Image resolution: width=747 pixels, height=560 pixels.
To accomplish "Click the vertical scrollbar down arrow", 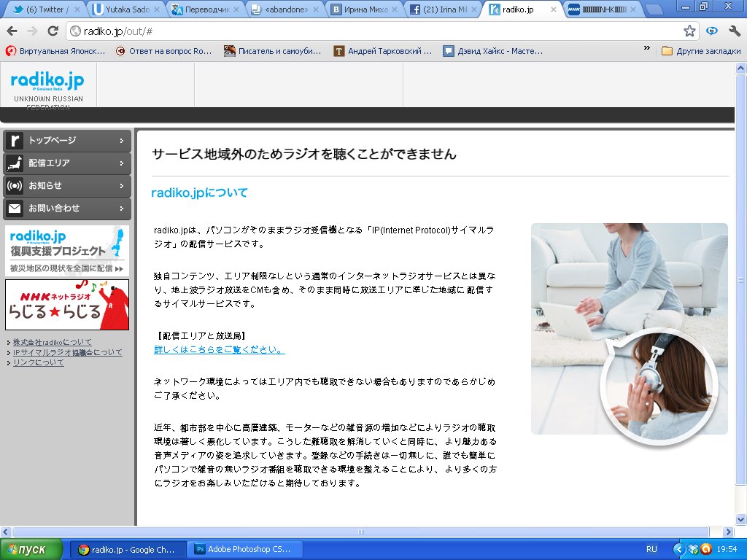I will [x=741, y=519].
